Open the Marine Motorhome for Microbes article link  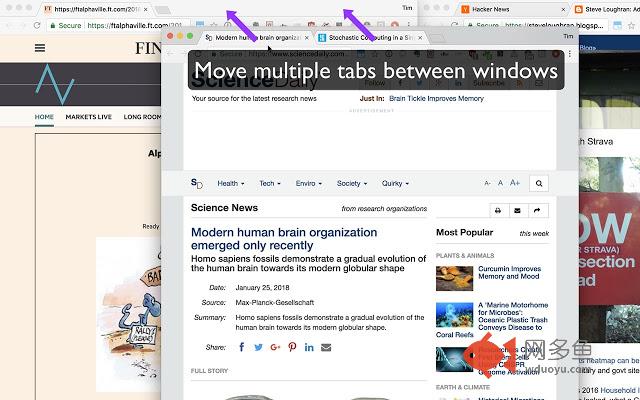tap(513, 316)
